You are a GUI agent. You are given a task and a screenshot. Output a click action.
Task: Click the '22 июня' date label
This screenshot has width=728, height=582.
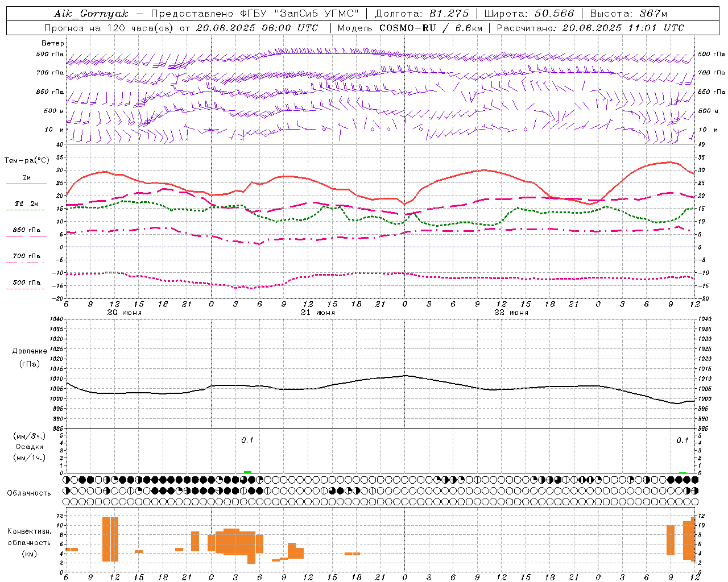(511, 313)
